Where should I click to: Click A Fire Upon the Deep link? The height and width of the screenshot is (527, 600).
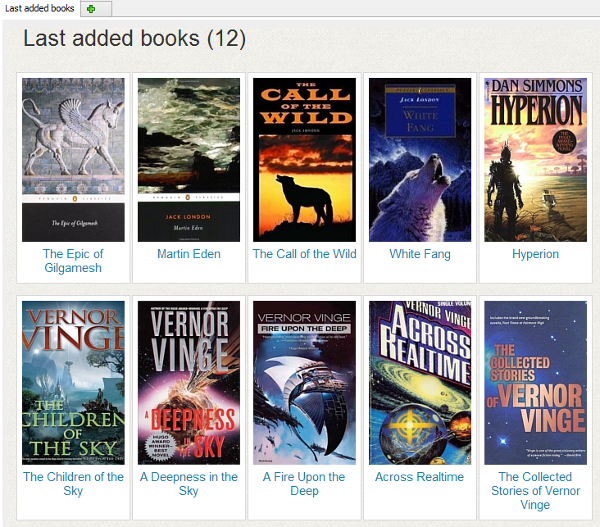tap(304, 484)
